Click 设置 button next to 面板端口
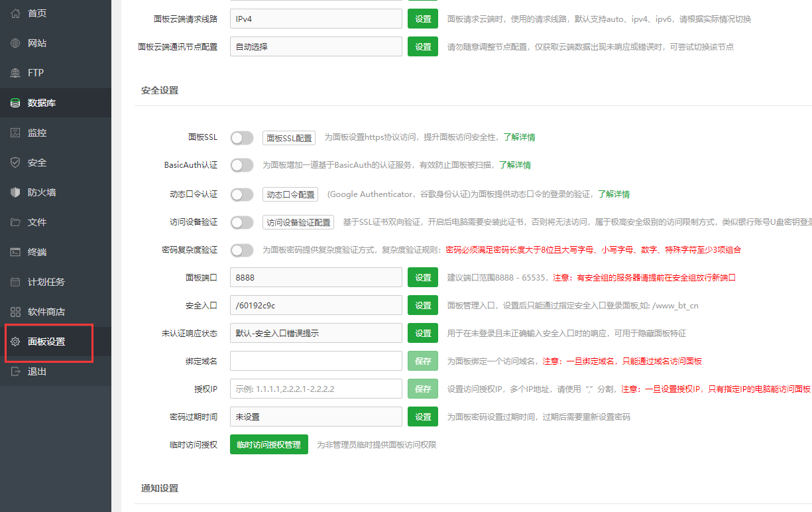 coord(423,277)
